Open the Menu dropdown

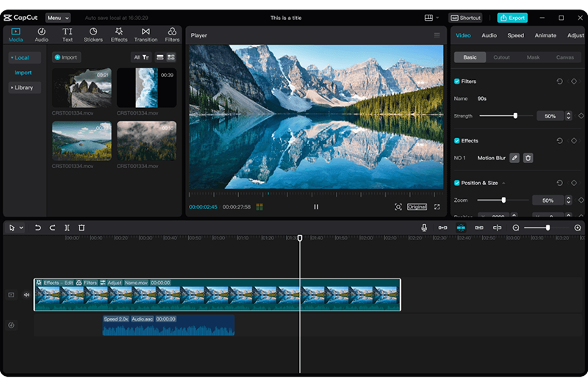[57, 18]
